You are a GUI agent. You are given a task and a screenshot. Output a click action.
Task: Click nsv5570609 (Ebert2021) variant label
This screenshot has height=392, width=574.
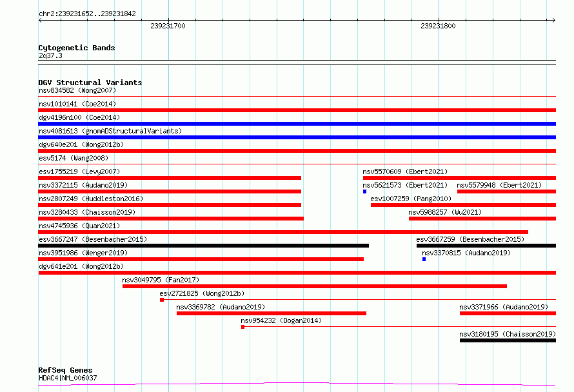405,171
